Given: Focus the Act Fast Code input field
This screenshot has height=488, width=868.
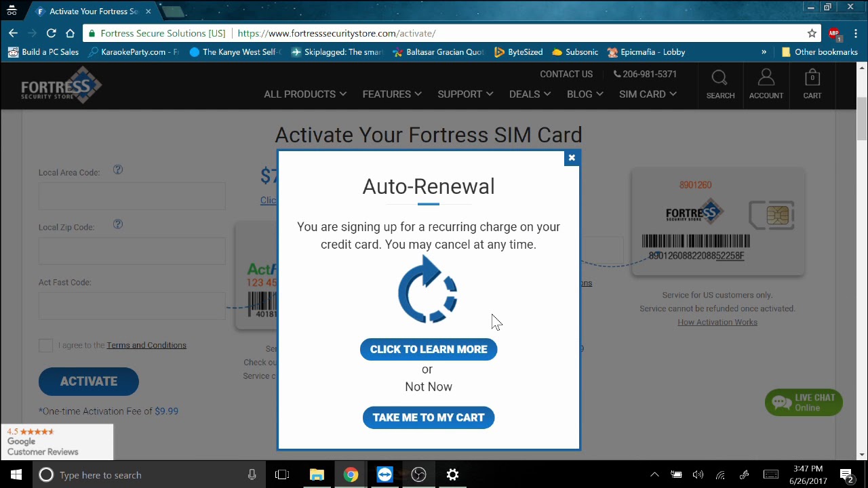Looking at the screenshot, I should (132, 306).
